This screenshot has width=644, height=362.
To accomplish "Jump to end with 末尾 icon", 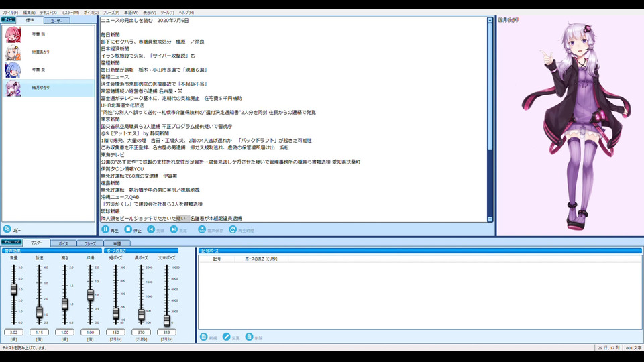I will [174, 229].
